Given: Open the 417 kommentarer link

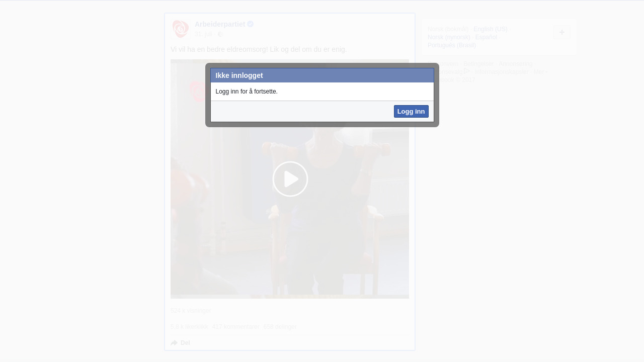Looking at the screenshot, I should click(x=235, y=327).
